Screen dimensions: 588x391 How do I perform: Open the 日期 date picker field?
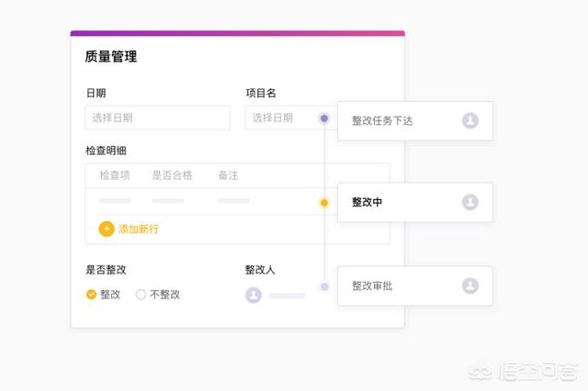coord(157,117)
